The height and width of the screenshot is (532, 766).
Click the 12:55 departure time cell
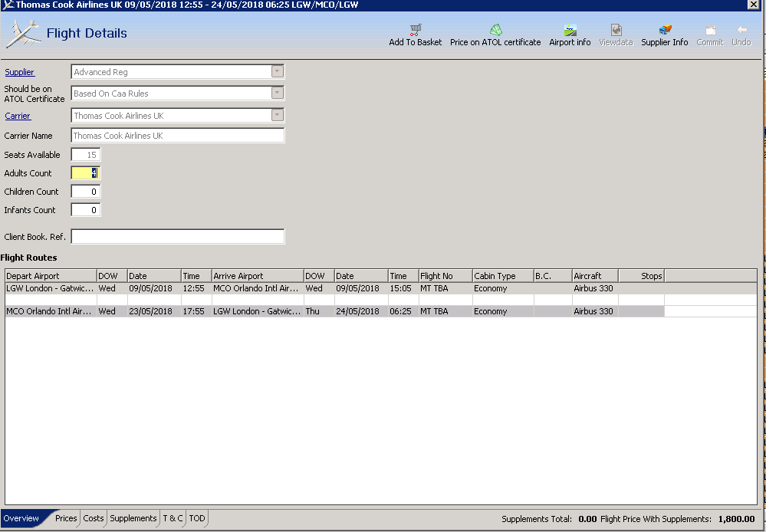point(196,288)
